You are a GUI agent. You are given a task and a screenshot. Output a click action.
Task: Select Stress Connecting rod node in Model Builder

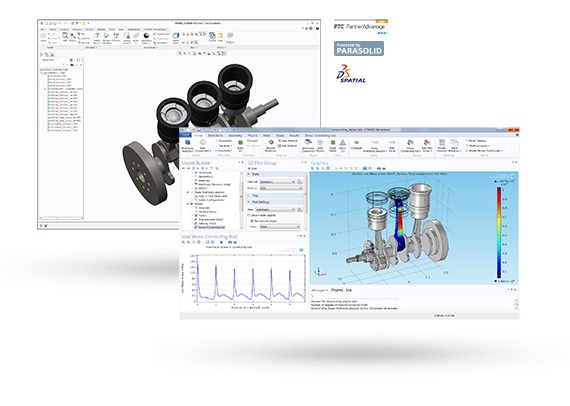[x=209, y=227]
